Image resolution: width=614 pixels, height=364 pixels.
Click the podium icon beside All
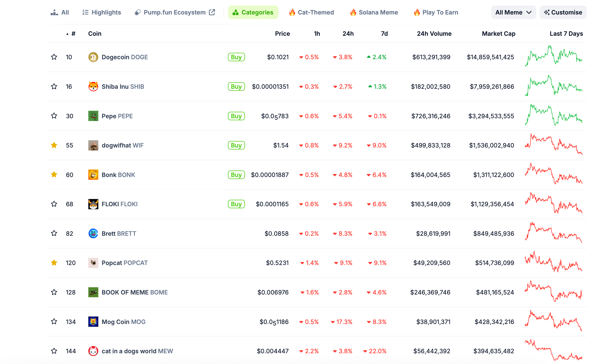point(54,12)
